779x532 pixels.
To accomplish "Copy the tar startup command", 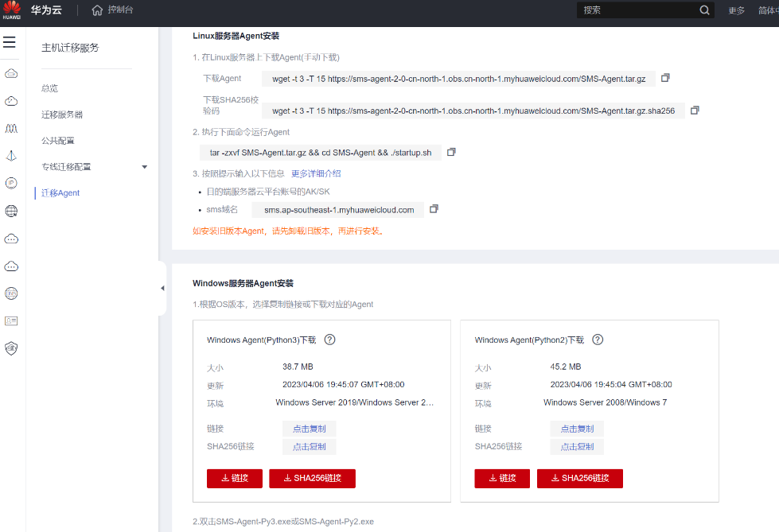I will tap(451, 152).
